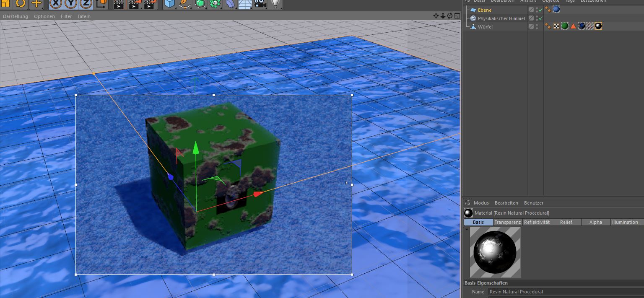Open the render settings clapperboard icon
The width and height of the screenshot is (644, 298).
[x=150, y=4]
